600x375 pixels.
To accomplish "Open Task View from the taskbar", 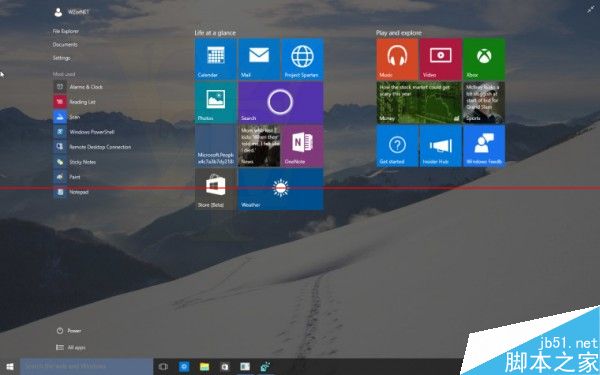I will pos(163,367).
